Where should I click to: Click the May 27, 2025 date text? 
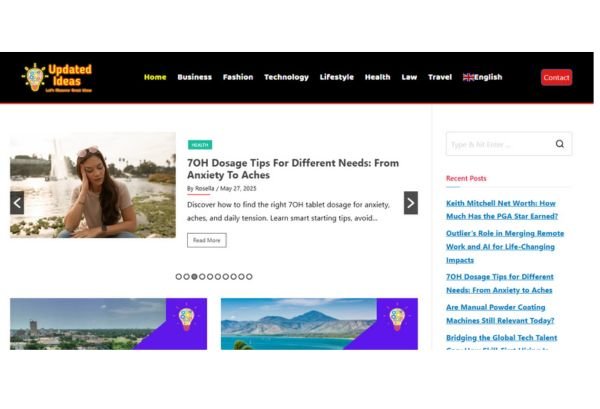(x=238, y=188)
